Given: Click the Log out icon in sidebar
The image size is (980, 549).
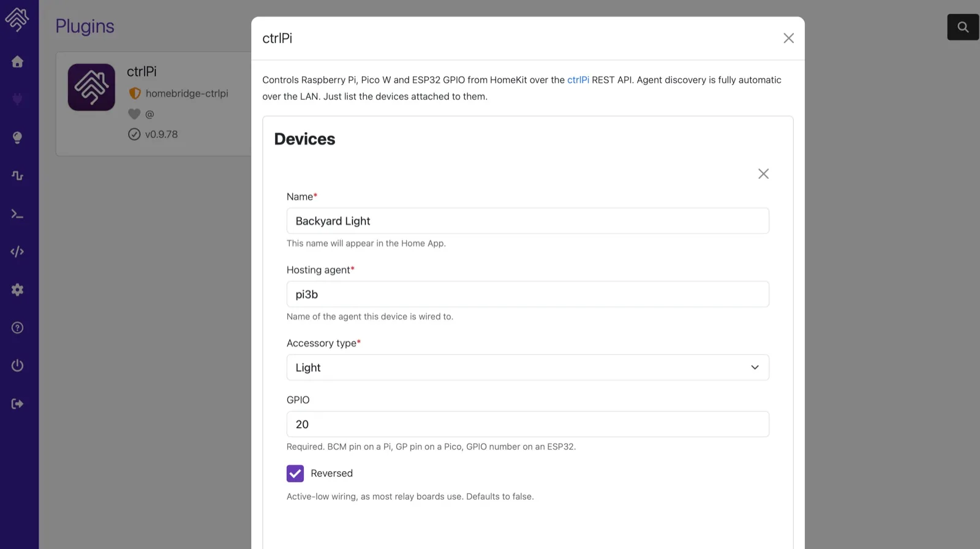Looking at the screenshot, I should click(17, 403).
